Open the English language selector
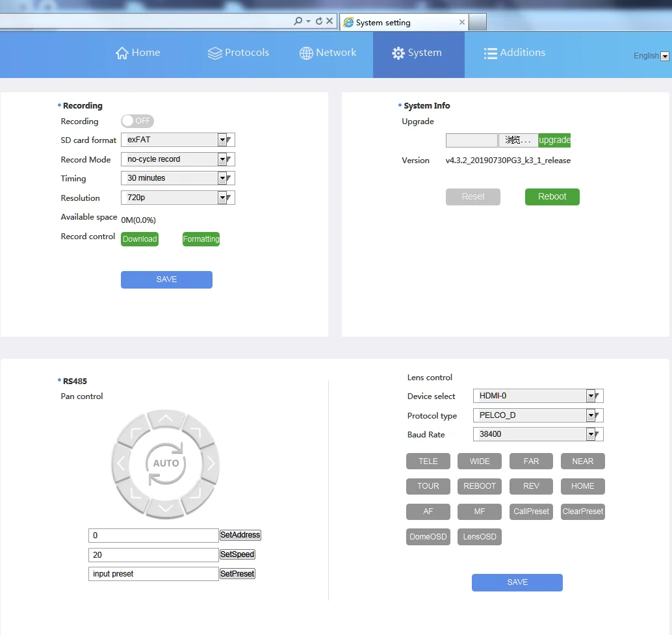This screenshot has height=635, width=672. tap(651, 56)
